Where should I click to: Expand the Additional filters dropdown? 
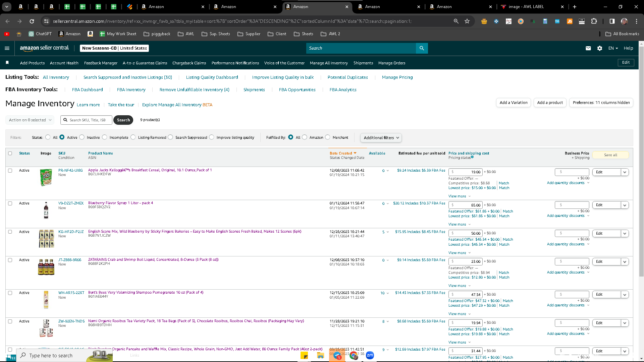click(381, 138)
